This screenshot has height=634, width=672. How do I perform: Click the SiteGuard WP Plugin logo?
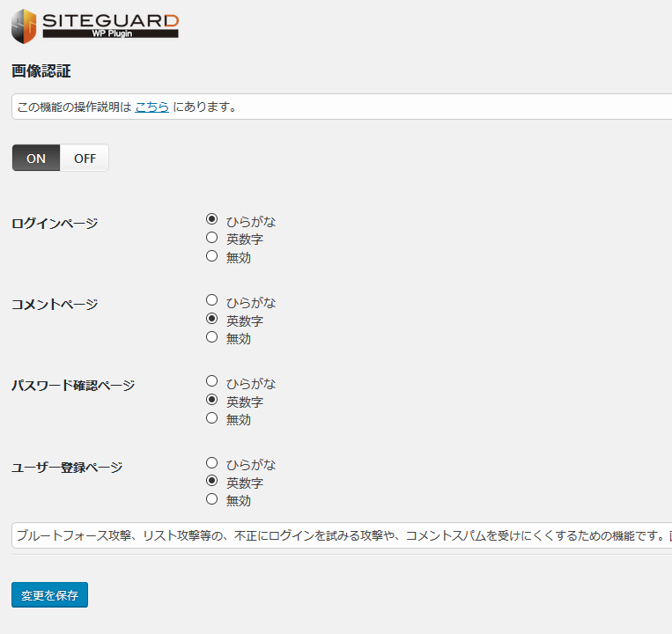pyautogui.click(x=95, y=26)
